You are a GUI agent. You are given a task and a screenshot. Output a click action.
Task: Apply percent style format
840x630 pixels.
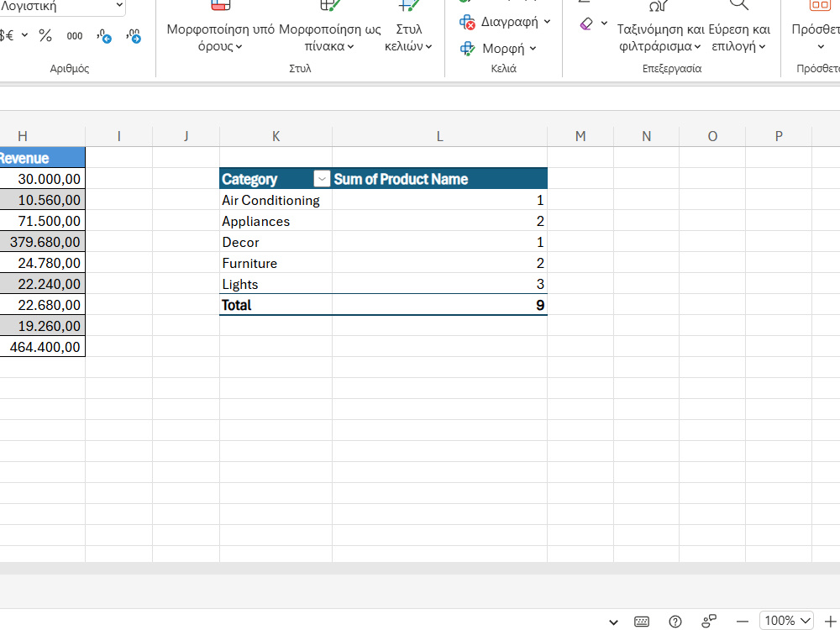coord(45,36)
